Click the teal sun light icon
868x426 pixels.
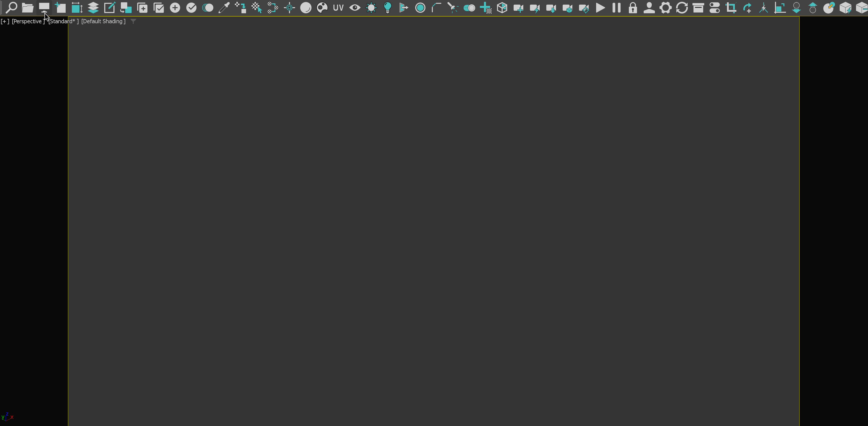371,7
